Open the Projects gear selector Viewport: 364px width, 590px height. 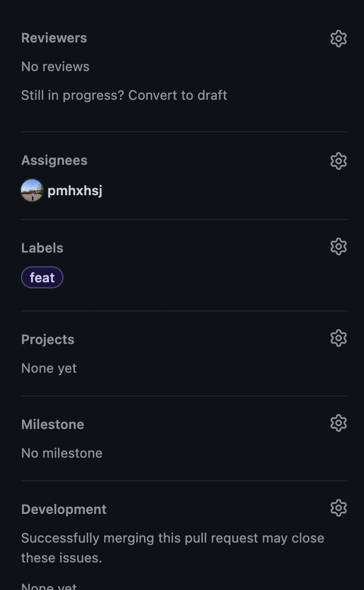tap(339, 338)
